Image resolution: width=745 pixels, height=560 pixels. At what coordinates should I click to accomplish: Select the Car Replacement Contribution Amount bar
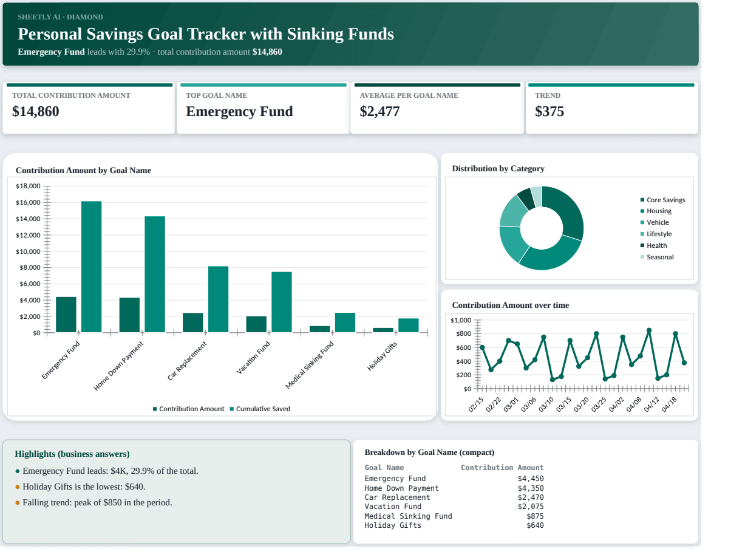pyautogui.click(x=193, y=323)
